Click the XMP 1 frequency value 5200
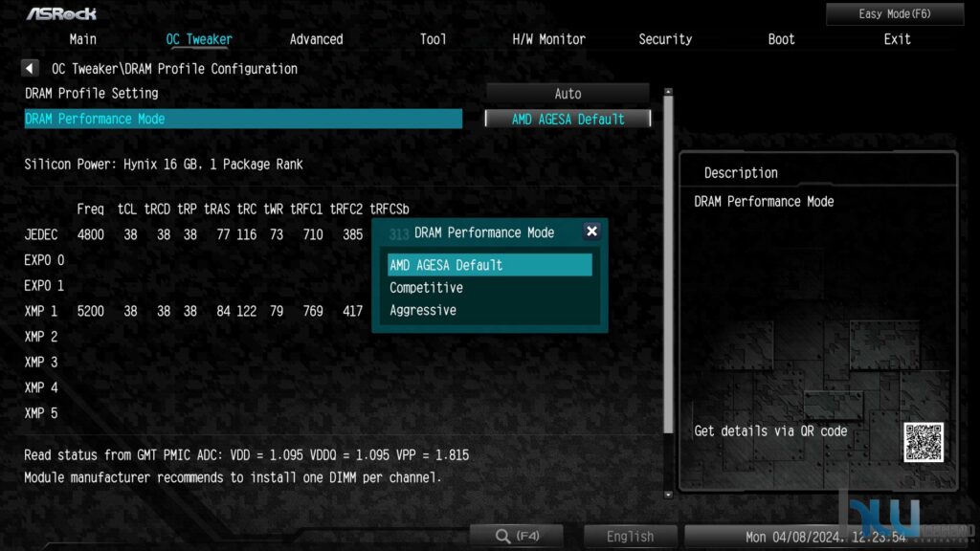Image resolution: width=980 pixels, height=551 pixels. click(x=91, y=311)
